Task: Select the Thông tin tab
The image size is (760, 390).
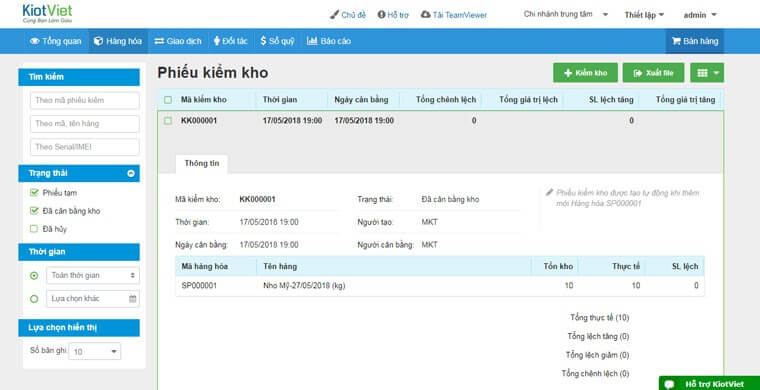Action: (202, 164)
